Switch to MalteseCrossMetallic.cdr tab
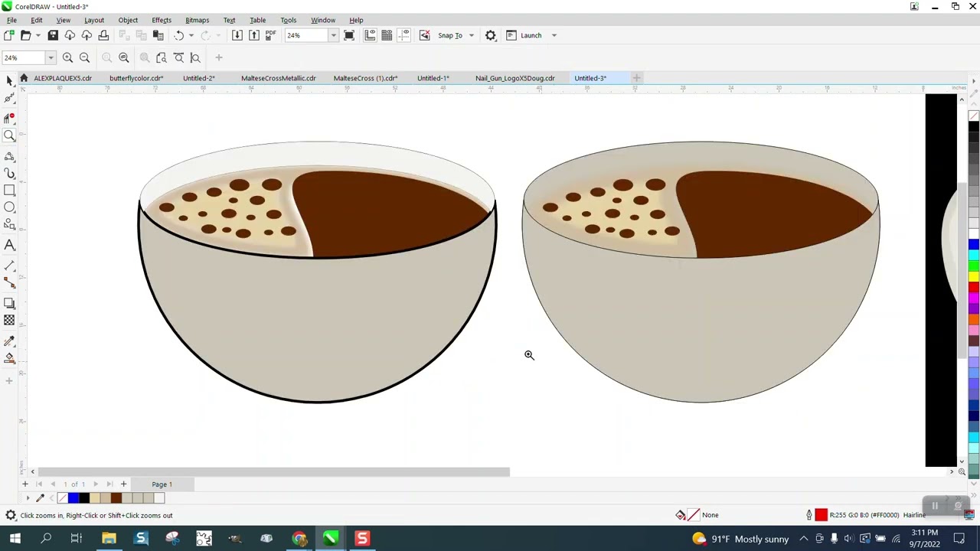Viewport: 980px width, 551px height. pyautogui.click(x=279, y=78)
